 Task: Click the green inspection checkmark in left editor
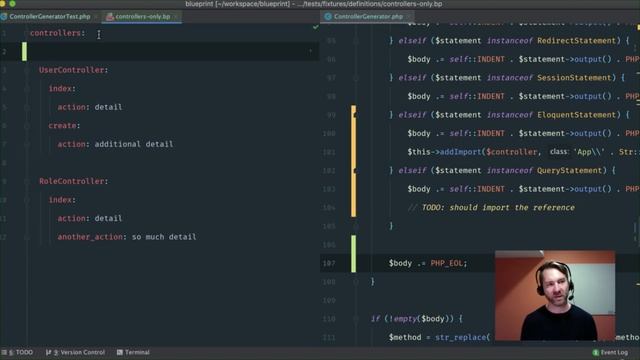pyautogui.click(x=316, y=27)
